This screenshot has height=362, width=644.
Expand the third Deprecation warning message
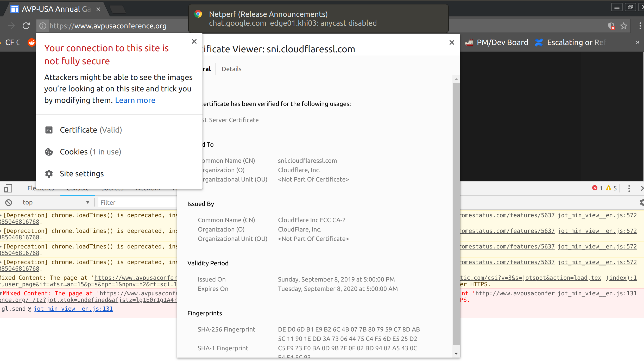pos(1,246)
